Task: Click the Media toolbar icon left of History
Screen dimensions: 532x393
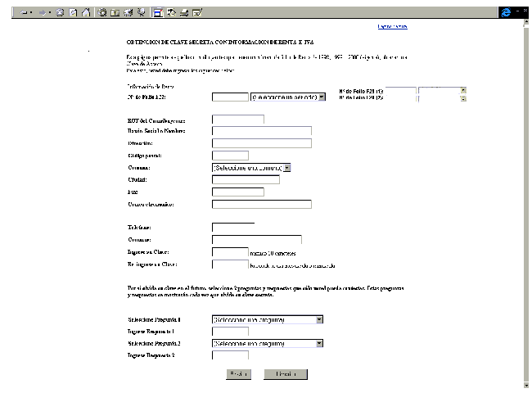Action: click(128, 12)
